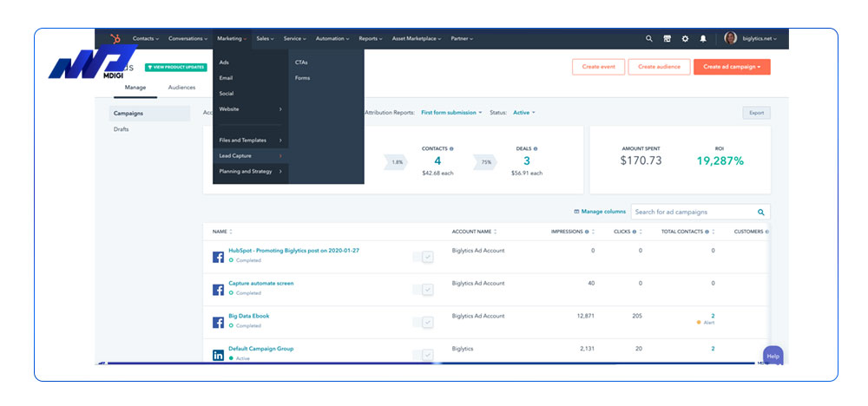The width and height of the screenshot is (868, 406).
Task: Toggle the Default Campaign Group switch
Action: coord(423,355)
